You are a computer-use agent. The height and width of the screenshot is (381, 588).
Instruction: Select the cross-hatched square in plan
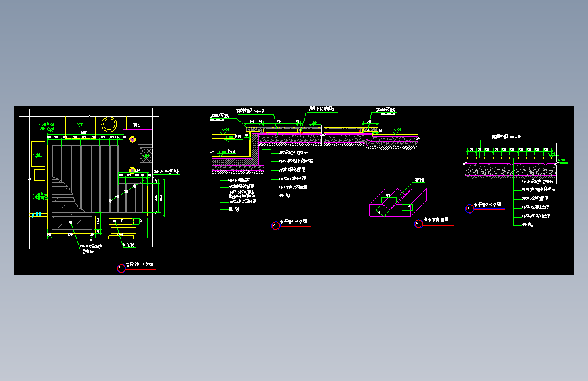point(146,155)
